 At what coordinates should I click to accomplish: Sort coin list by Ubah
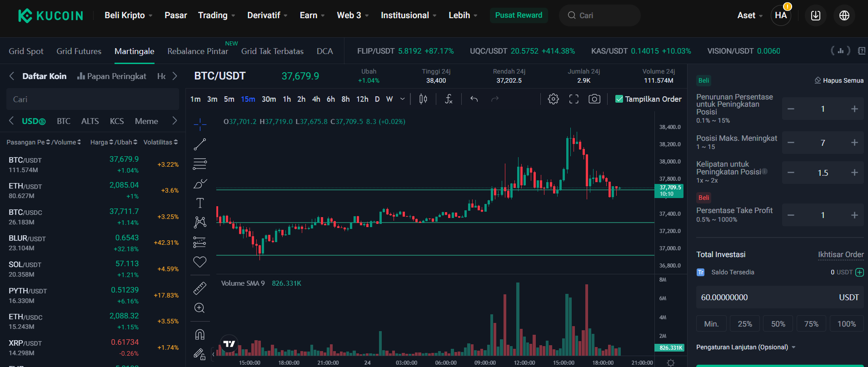coord(127,142)
